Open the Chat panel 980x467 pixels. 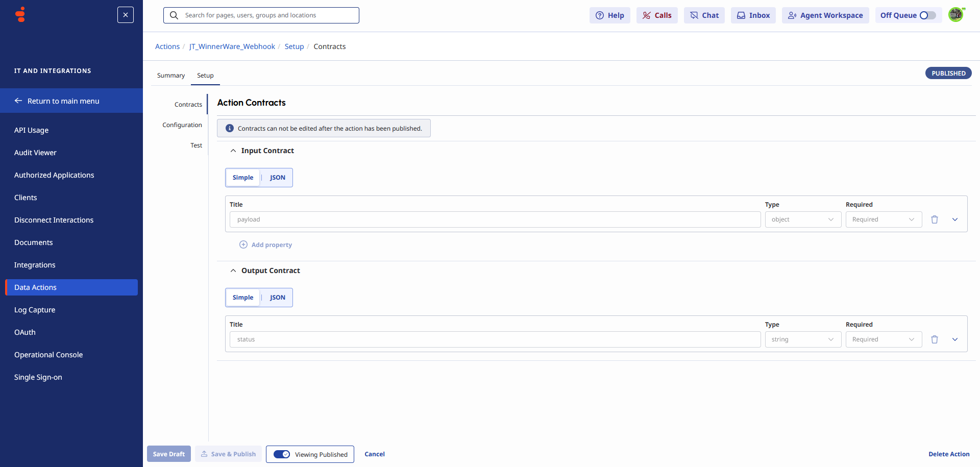[x=704, y=15]
